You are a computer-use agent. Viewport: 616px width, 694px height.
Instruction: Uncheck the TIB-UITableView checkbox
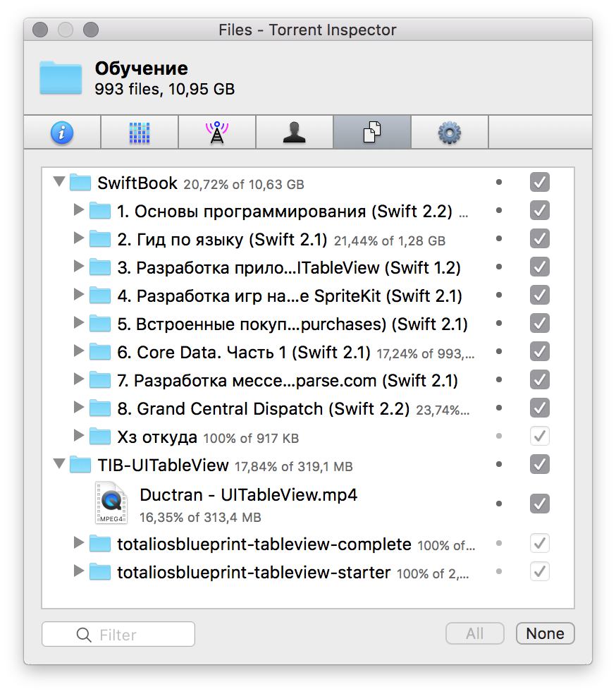point(539,464)
